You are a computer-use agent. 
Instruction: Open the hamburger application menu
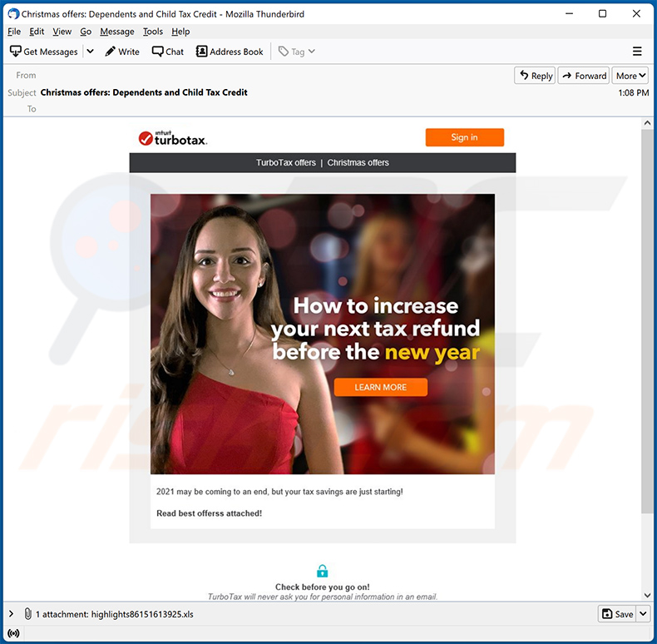[x=637, y=52]
